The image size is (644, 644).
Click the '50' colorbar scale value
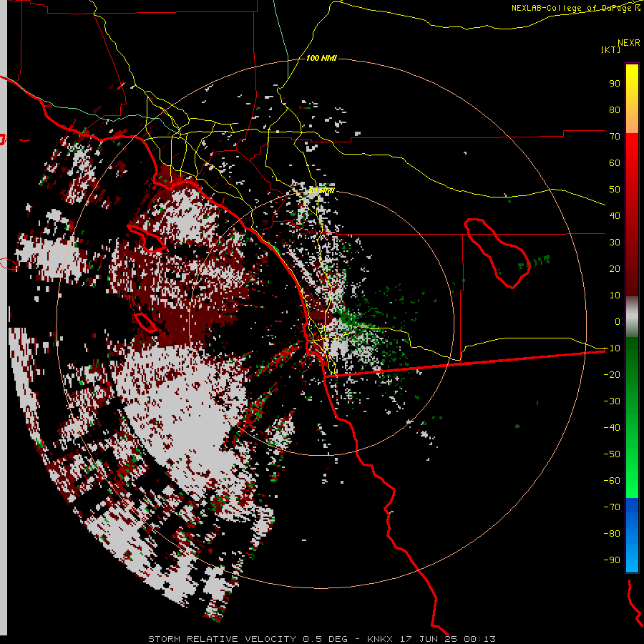(615, 190)
